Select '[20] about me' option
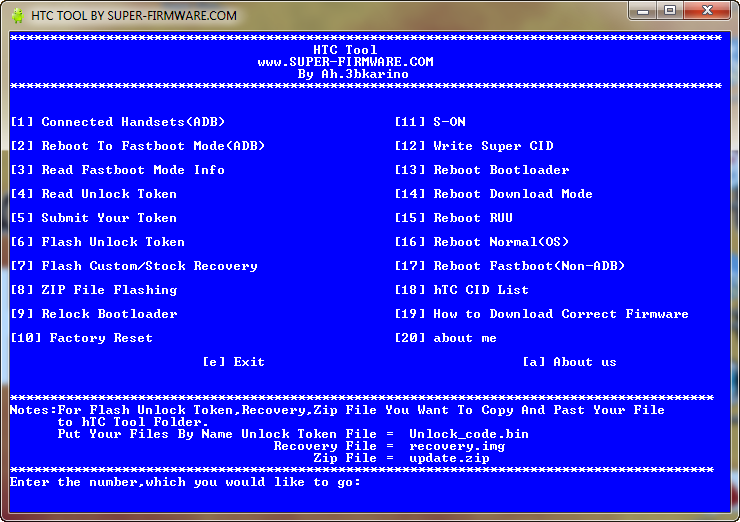The height and width of the screenshot is (522, 740). click(x=446, y=338)
